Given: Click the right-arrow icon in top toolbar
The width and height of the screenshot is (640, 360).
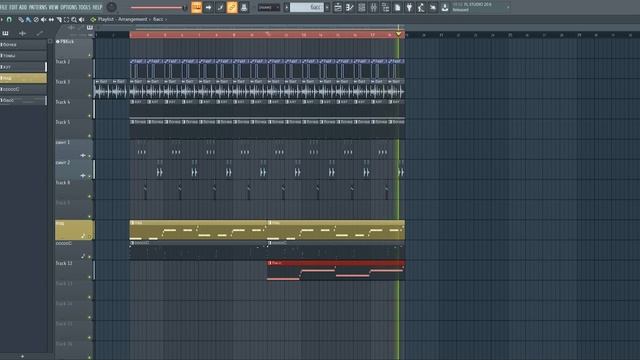Looking at the screenshot, I should point(208,7).
